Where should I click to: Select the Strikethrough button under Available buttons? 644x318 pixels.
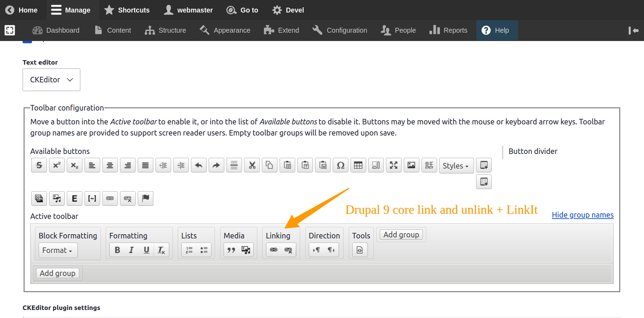tap(39, 165)
